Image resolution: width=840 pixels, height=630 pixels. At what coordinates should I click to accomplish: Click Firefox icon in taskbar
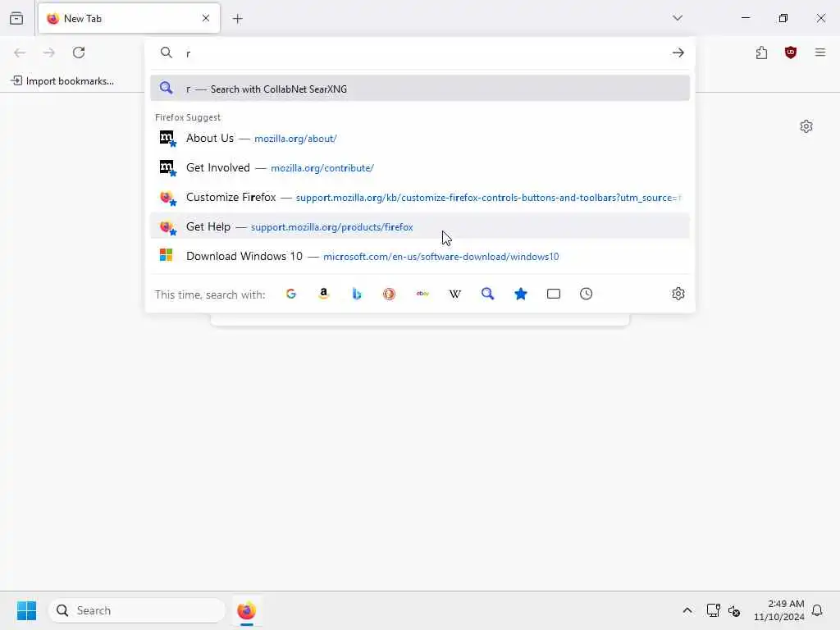tap(246, 610)
